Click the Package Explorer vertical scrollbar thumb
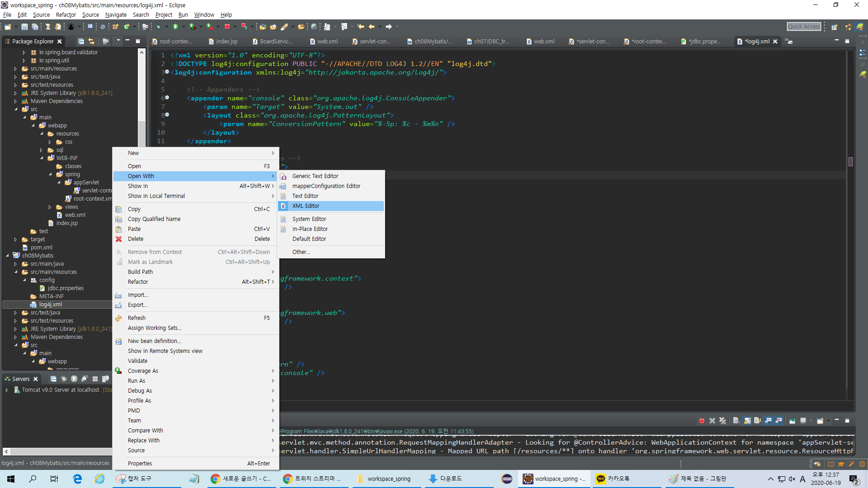The width and height of the screenshot is (868, 488). [x=142, y=134]
